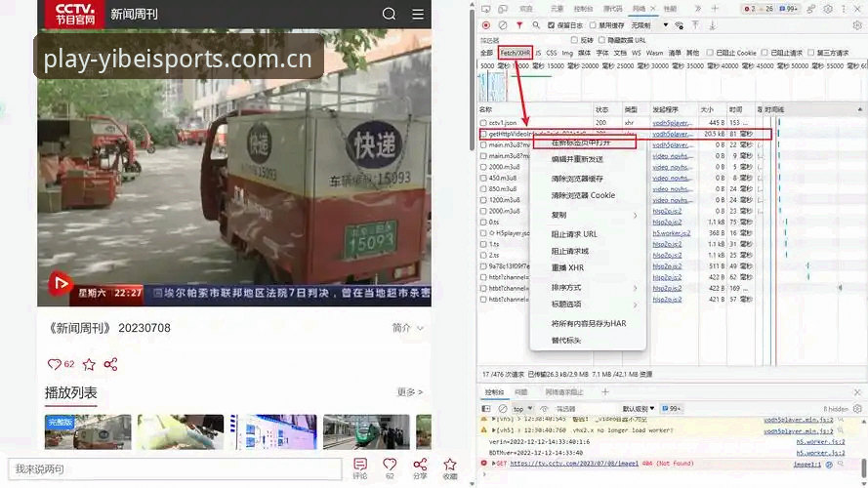
Task: Click the clear console icon
Action: (x=503, y=408)
